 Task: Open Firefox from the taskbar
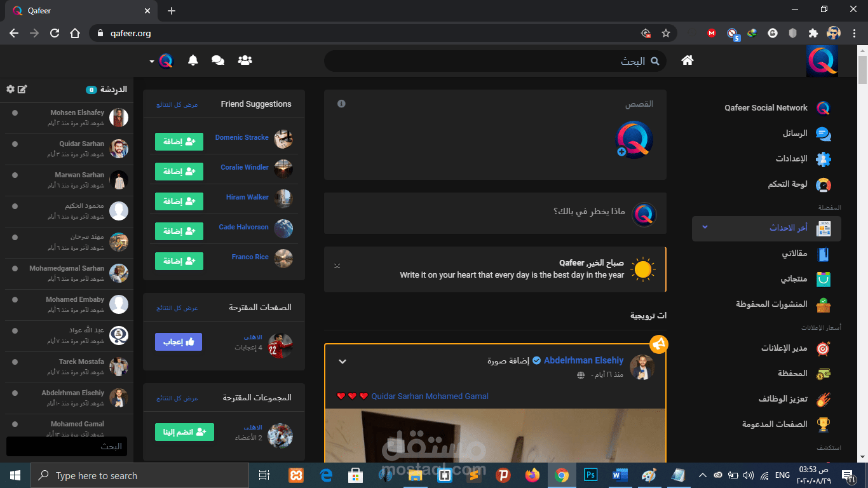pos(532,475)
